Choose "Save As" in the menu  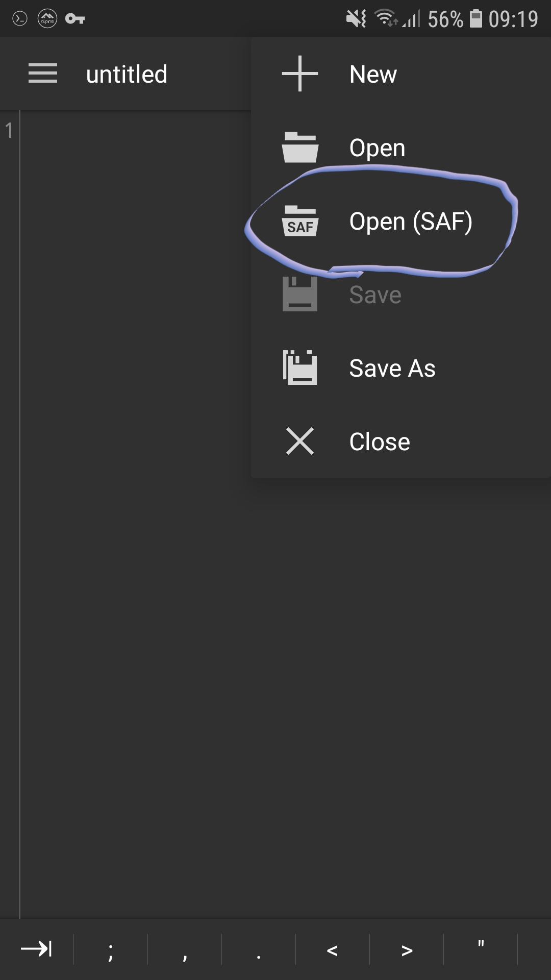point(392,367)
